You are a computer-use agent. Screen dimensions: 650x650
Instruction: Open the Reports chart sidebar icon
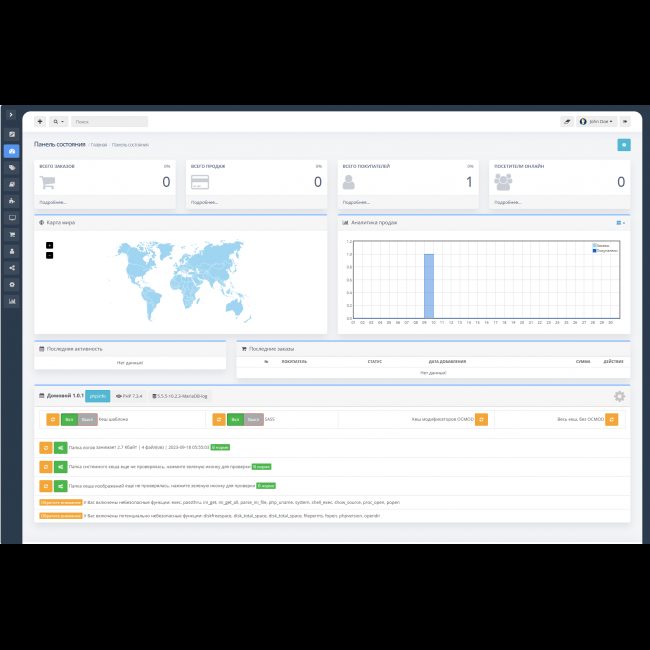click(x=11, y=301)
